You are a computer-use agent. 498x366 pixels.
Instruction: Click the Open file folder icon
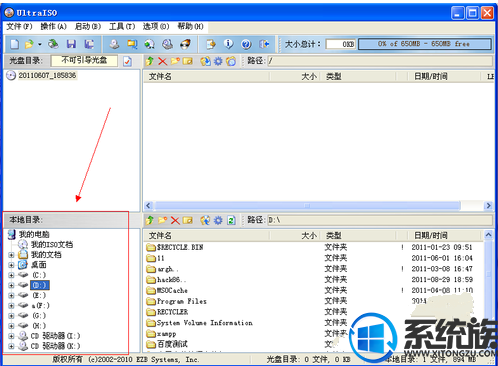click(29, 44)
